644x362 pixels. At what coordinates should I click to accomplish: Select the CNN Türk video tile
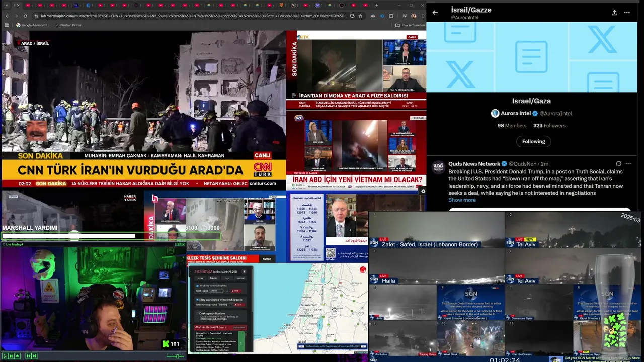(143, 110)
